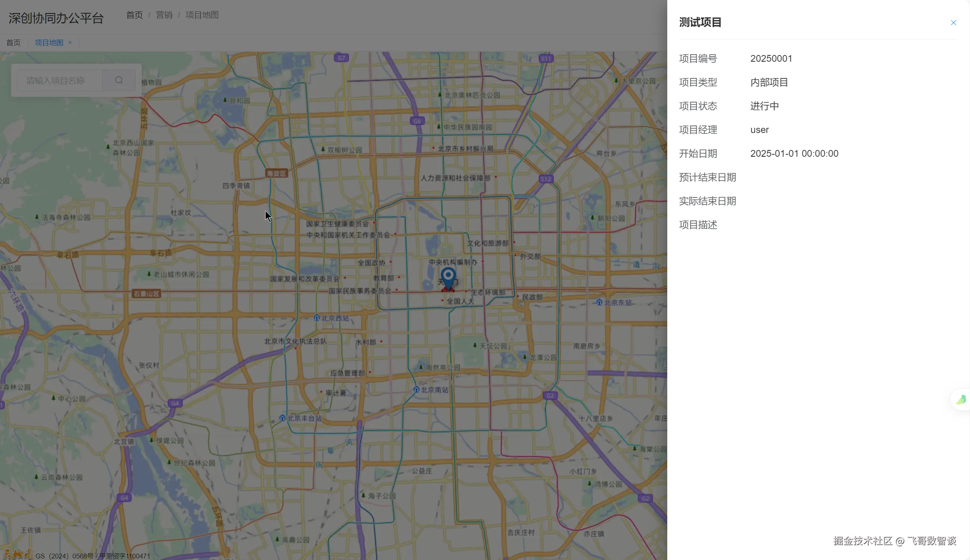The width and height of the screenshot is (970, 560).
Task: Close the 项目地图 tab via x icon
Action: (x=70, y=42)
